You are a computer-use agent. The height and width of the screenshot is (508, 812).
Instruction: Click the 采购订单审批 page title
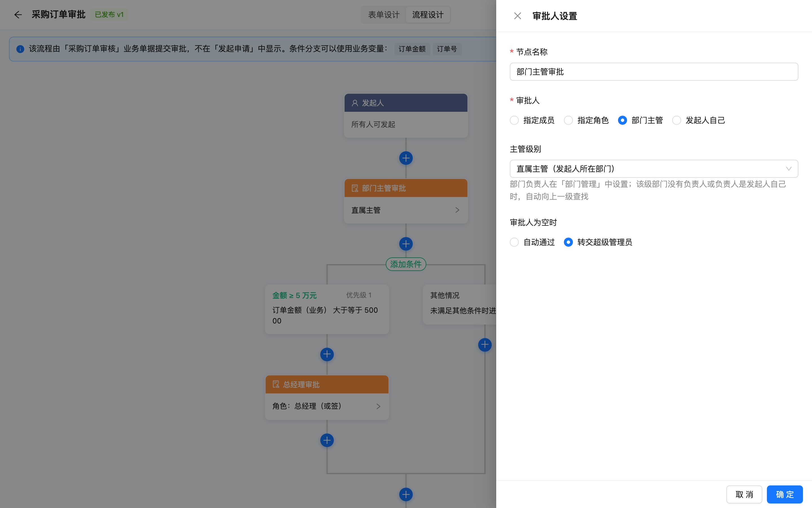click(x=58, y=14)
